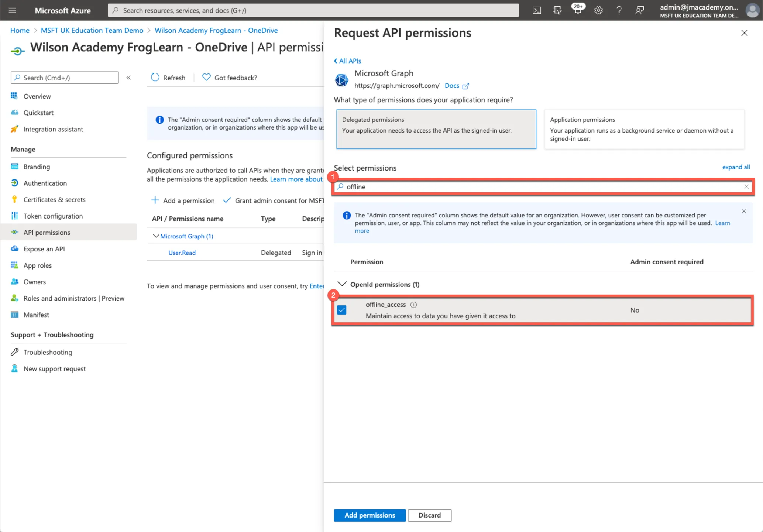Collapse the Microsoft Graph (1) permissions row
The width and height of the screenshot is (763, 532).
coord(156,236)
